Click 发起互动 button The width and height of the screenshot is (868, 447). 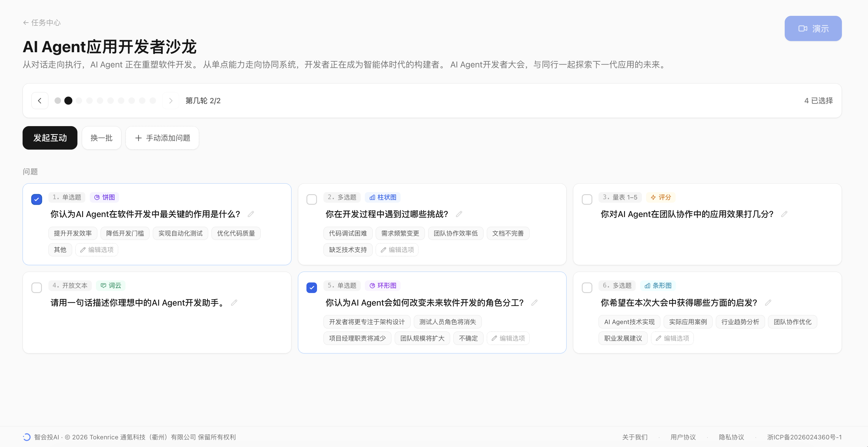tap(50, 138)
